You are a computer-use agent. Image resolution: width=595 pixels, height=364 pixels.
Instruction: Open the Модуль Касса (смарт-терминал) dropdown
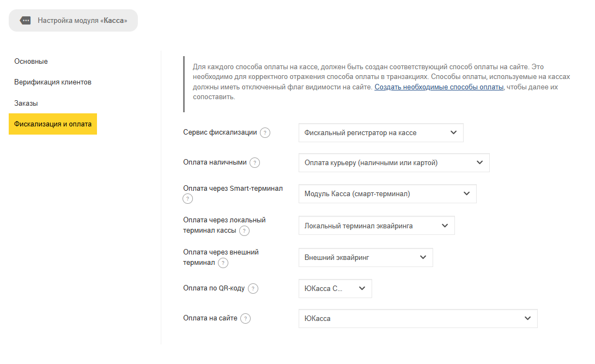tap(387, 194)
